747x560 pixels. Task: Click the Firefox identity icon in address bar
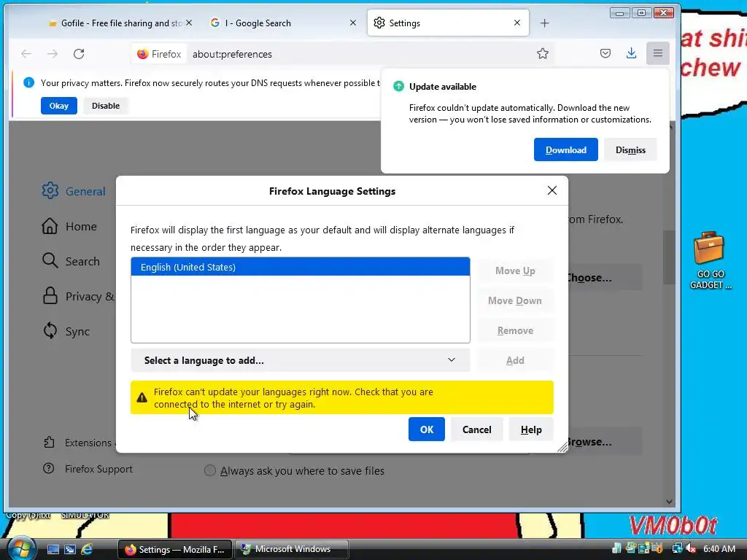click(159, 54)
